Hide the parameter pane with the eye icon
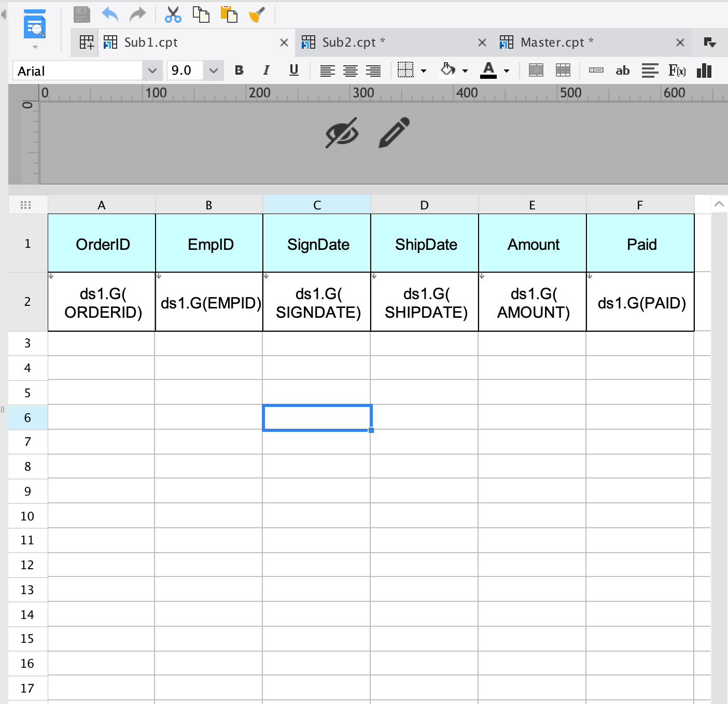 342,133
